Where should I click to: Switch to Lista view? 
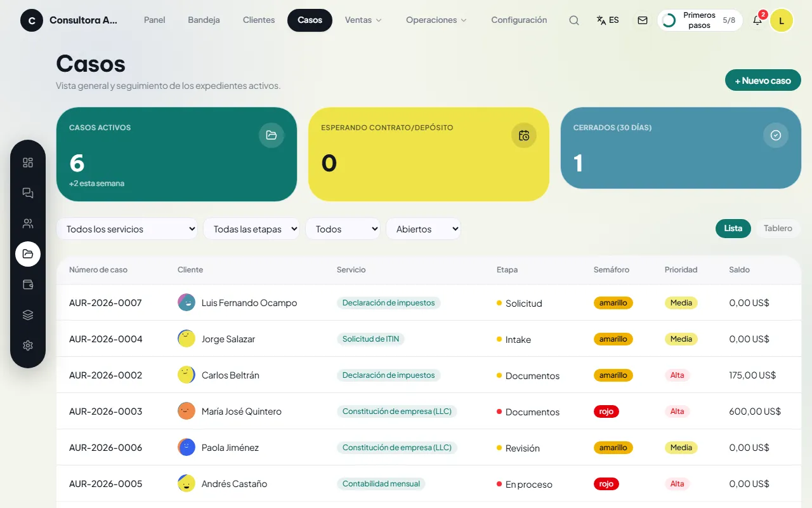[733, 229]
